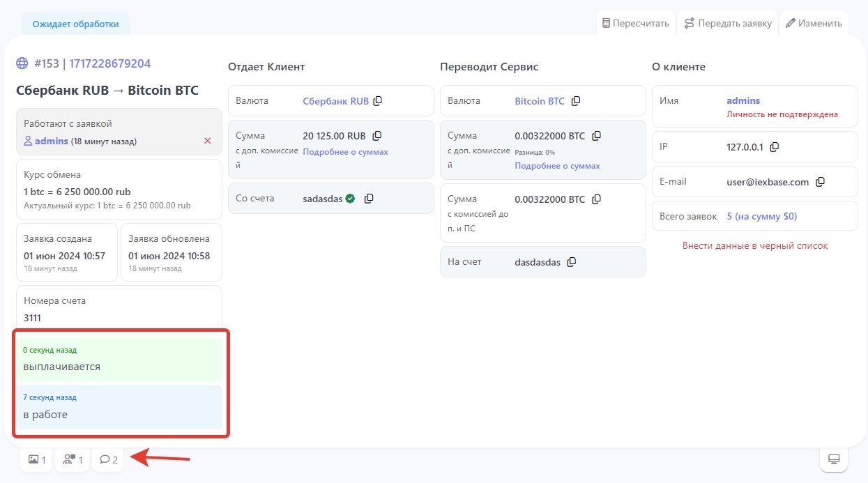Open the users tab with 1 item
The width and height of the screenshot is (868, 483).
(73, 459)
